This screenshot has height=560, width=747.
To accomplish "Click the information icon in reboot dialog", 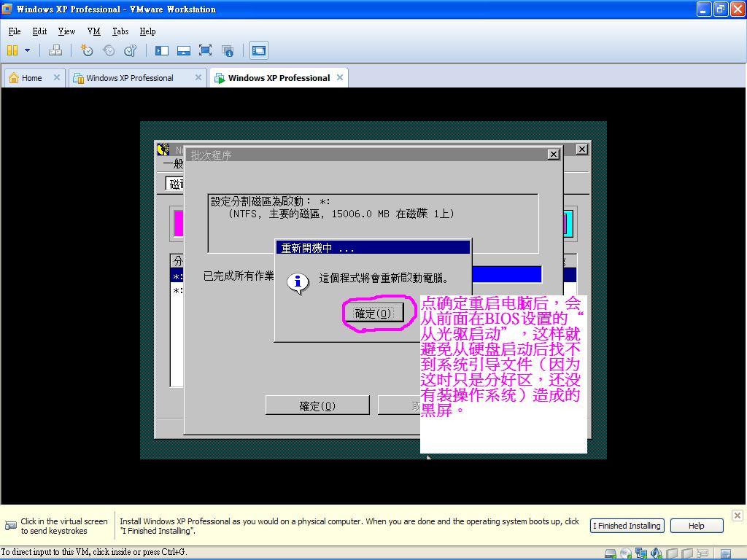I will 298,283.
